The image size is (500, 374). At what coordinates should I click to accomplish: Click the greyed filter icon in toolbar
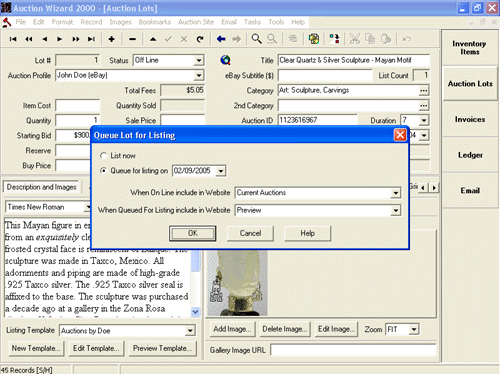(293, 39)
